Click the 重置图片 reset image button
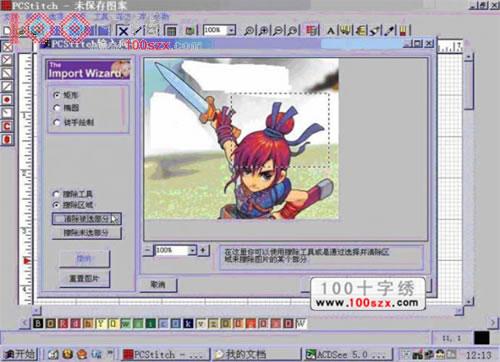This screenshot has width=500, height=362. tap(84, 278)
